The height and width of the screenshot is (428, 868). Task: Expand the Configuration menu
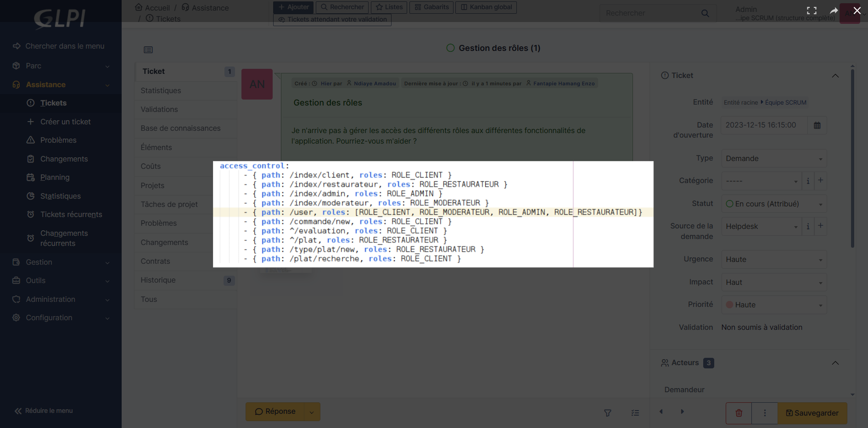click(61, 317)
